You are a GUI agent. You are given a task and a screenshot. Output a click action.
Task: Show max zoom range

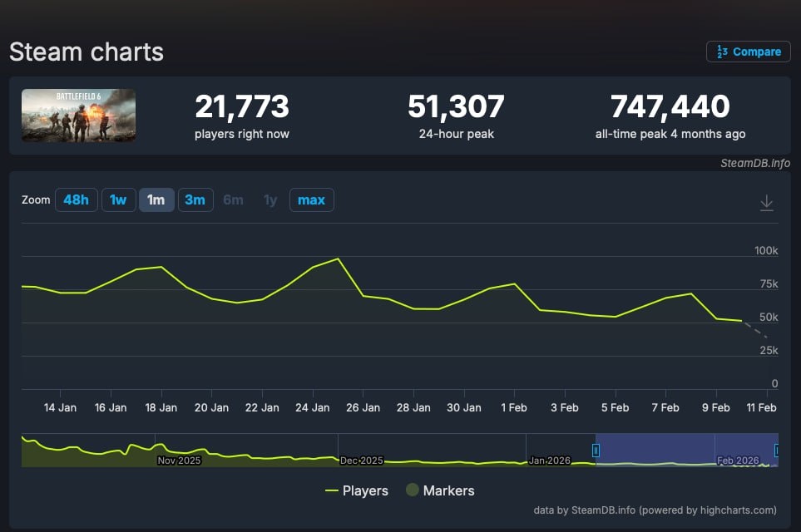pos(312,199)
